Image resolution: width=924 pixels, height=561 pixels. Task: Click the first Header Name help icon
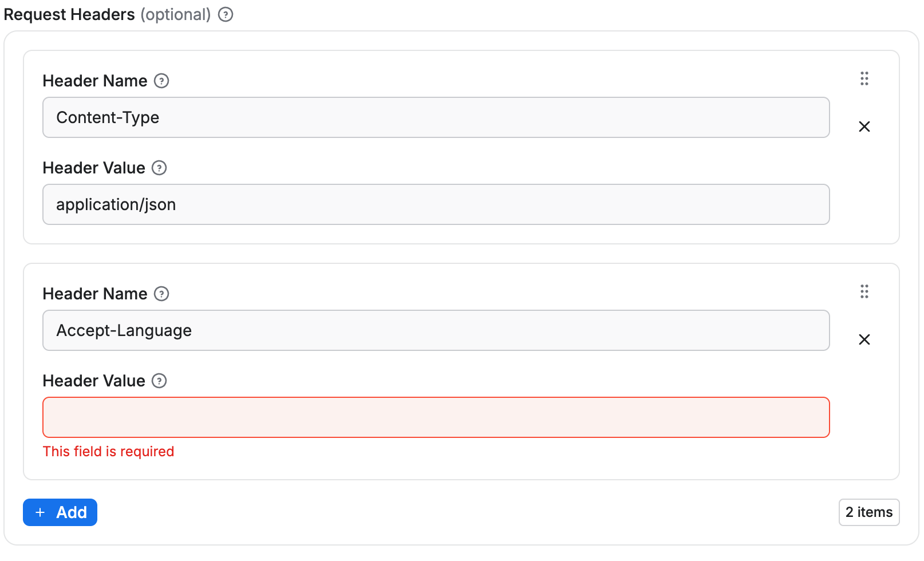tap(162, 81)
